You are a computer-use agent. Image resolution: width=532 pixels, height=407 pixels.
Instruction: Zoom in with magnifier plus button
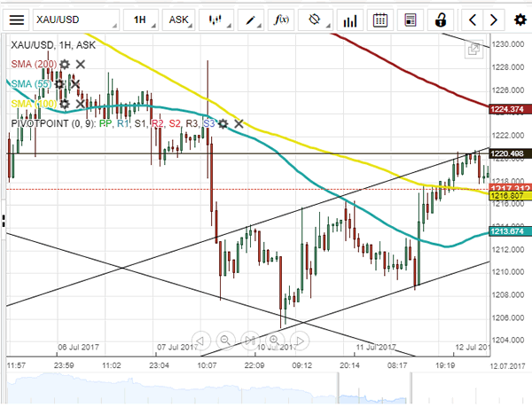pyautogui.click(x=275, y=340)
